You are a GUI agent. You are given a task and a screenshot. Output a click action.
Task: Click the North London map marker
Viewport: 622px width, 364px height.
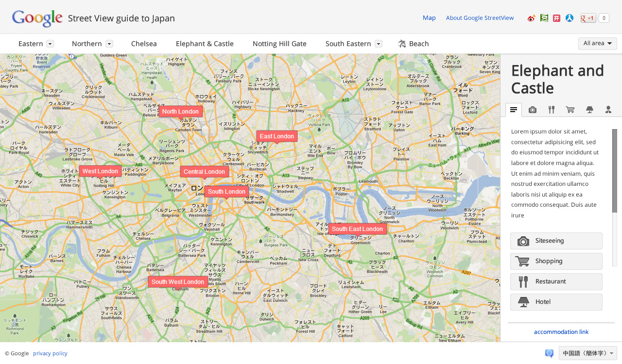[181, 112]
